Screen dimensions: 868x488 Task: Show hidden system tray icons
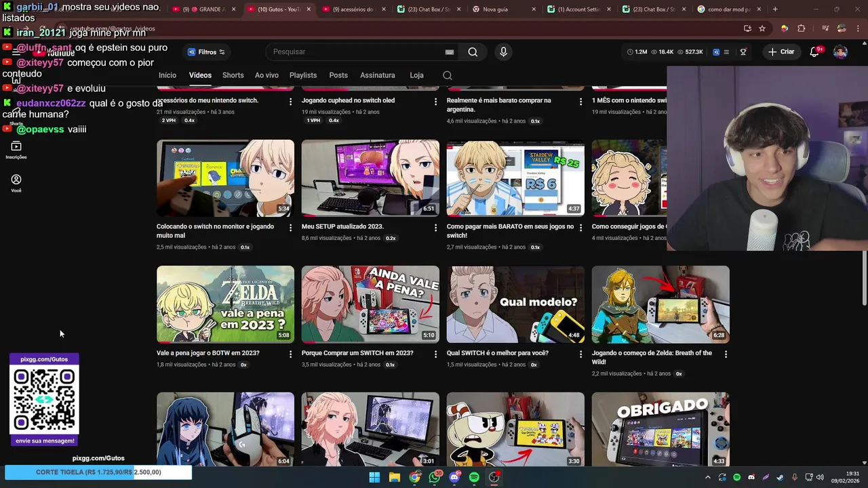(708, 477)
